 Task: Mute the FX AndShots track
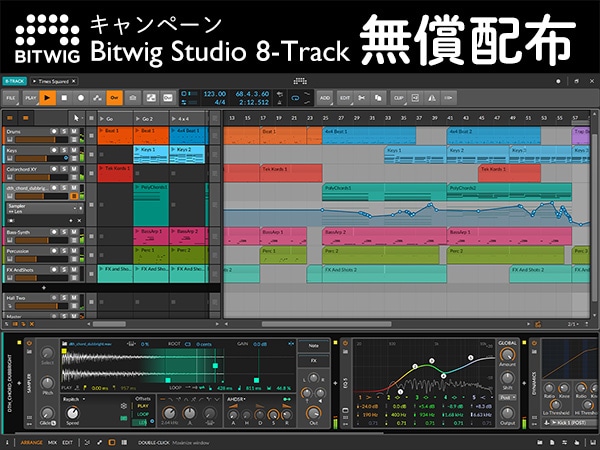pyautogui.click(x=74, y=269)
